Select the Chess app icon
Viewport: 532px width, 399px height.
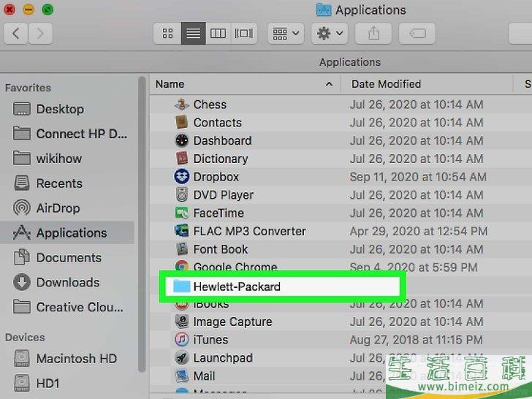(181, 104)
